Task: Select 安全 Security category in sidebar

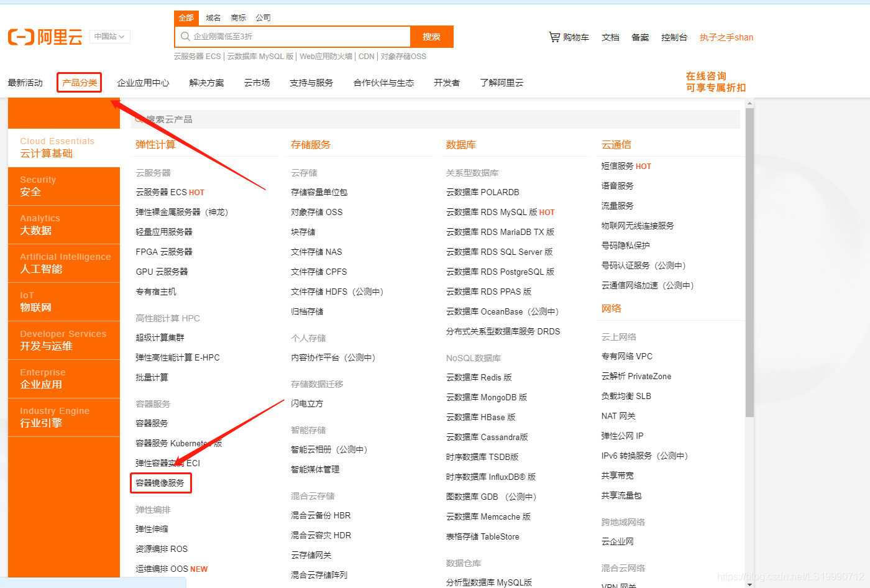Action: [64, 186]
